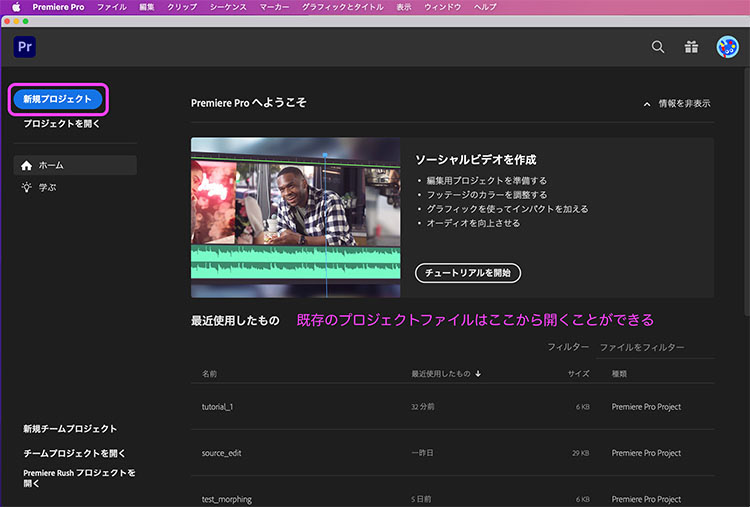The height and width of the screenshot is (507, 750).
Task: Open the tutorial_1 project
Action: (x=217, y=407)
